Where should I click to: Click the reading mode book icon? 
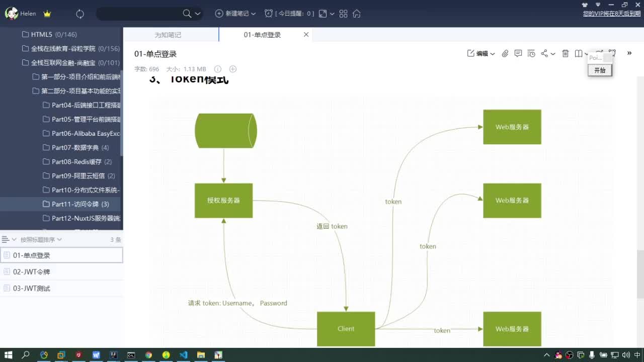(579, 53)
